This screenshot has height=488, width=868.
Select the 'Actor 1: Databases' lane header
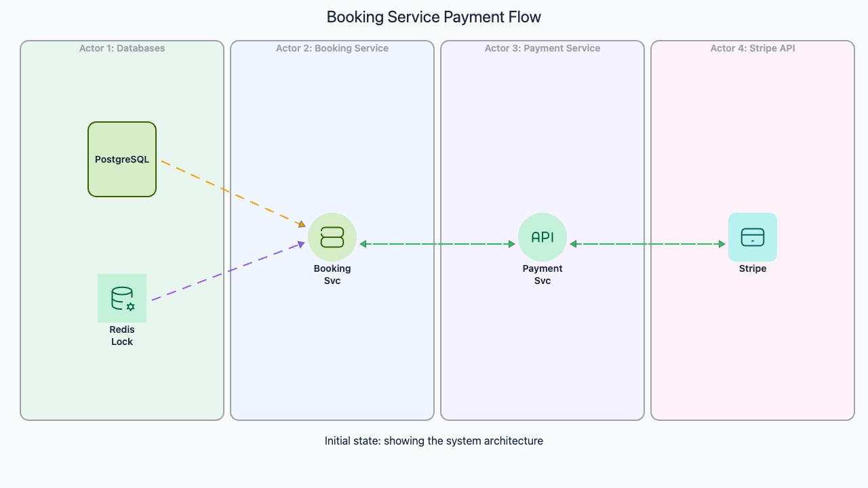coord(122,48)
